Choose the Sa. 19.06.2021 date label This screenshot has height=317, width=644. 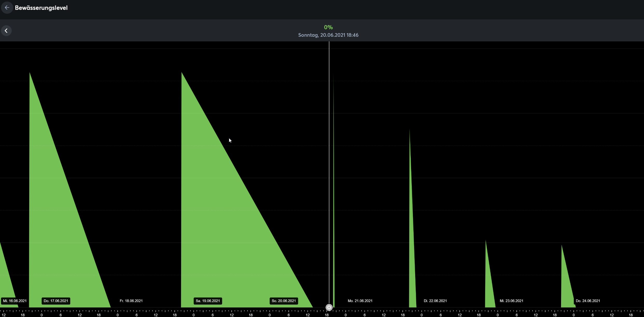[208, 301]
